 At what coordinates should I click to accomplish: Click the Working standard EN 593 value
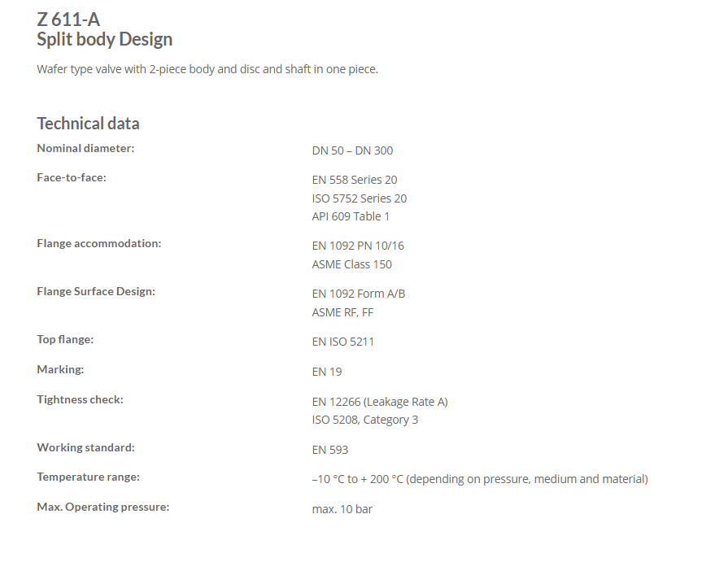[x=330, y=450]
